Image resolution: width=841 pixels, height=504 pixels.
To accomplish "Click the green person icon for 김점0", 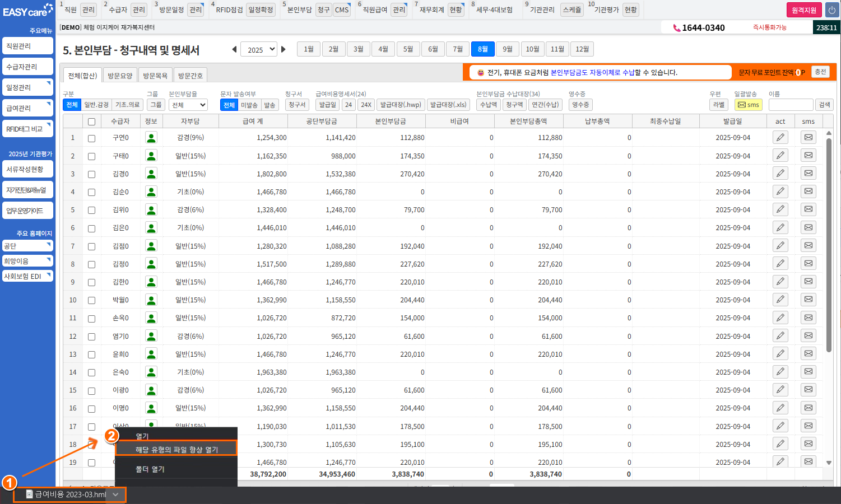I will click(151, 246).
